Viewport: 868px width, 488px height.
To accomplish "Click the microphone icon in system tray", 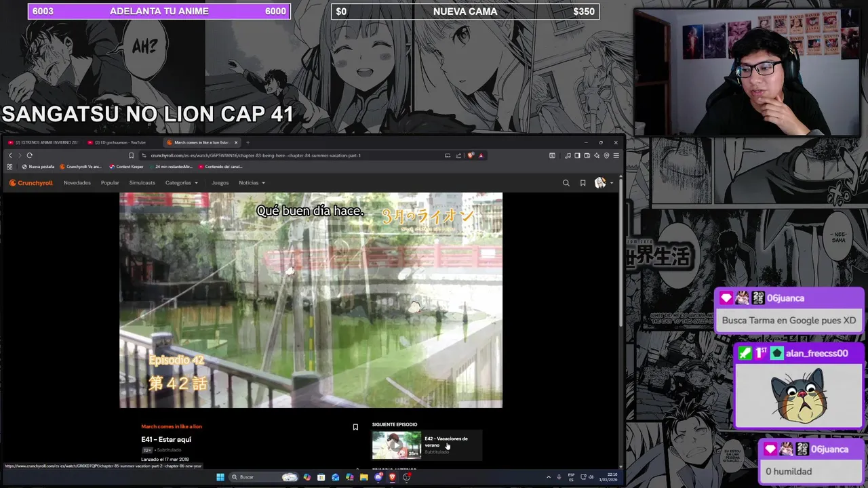I will (x=559, y=477).
